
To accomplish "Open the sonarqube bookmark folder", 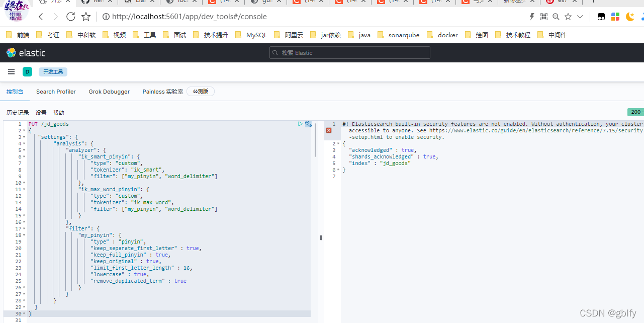I will click(x=398, y=35).
